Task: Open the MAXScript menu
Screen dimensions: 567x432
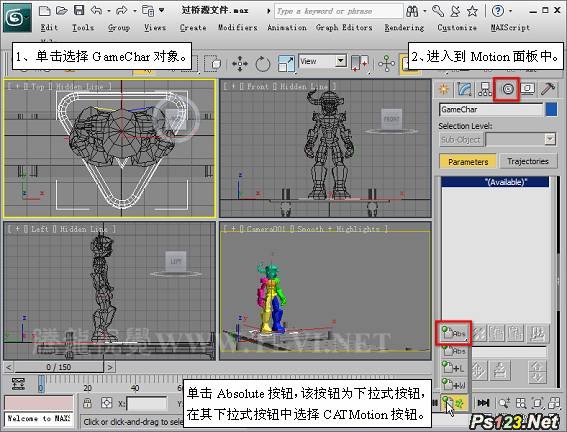Action: pyautogui.click(x=510, y=27)
